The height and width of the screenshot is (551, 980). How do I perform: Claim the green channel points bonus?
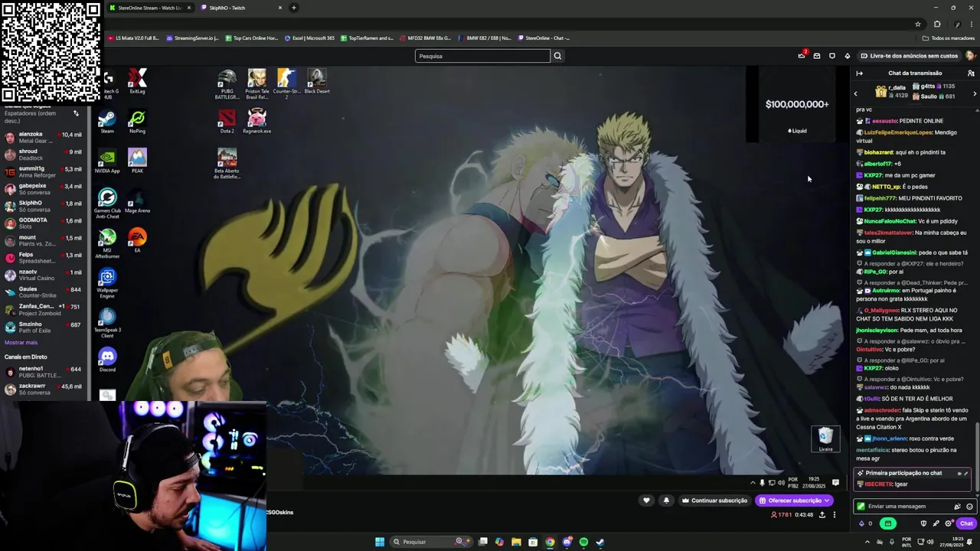click(x=888, y=523)
